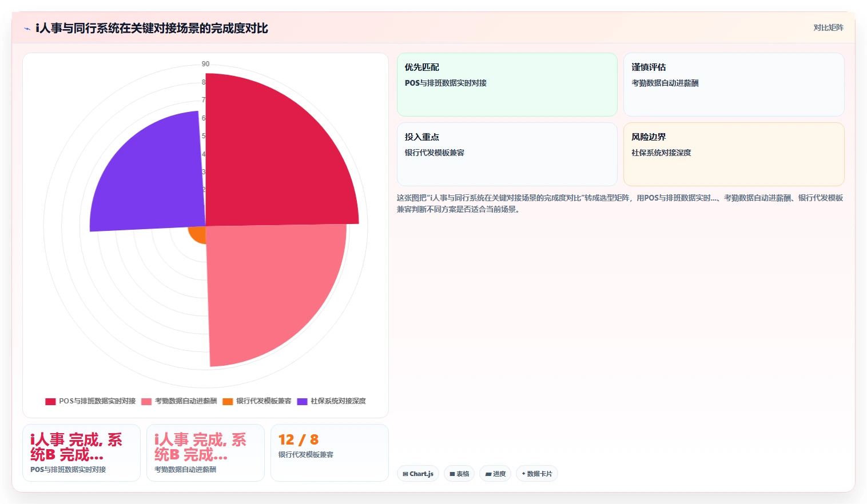Click the lightning icon beside the title
This screenshot has height=504, width=867.
click(27, 29)
